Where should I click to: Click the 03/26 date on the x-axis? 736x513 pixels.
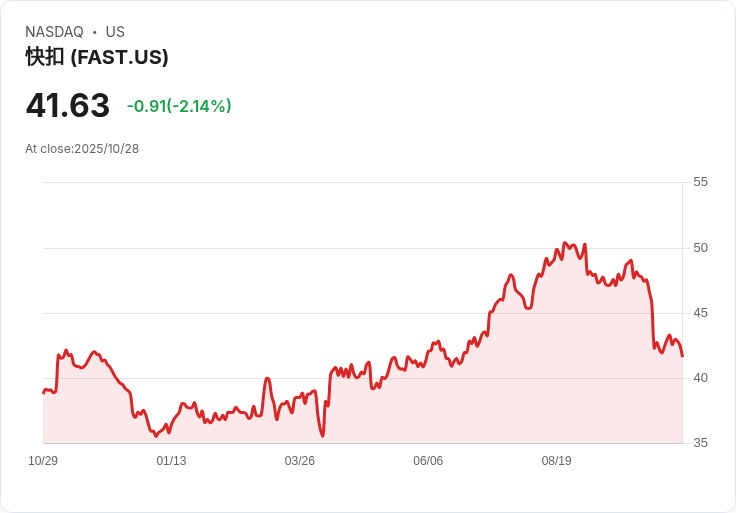click(299, 461)
